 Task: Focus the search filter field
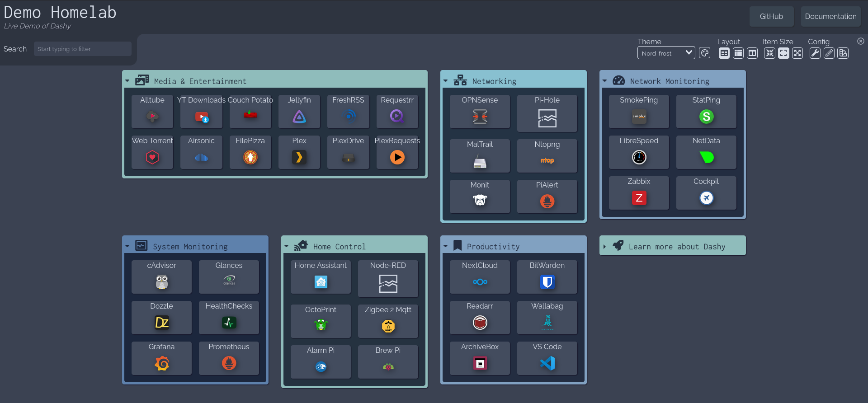[x=83, y=49]
